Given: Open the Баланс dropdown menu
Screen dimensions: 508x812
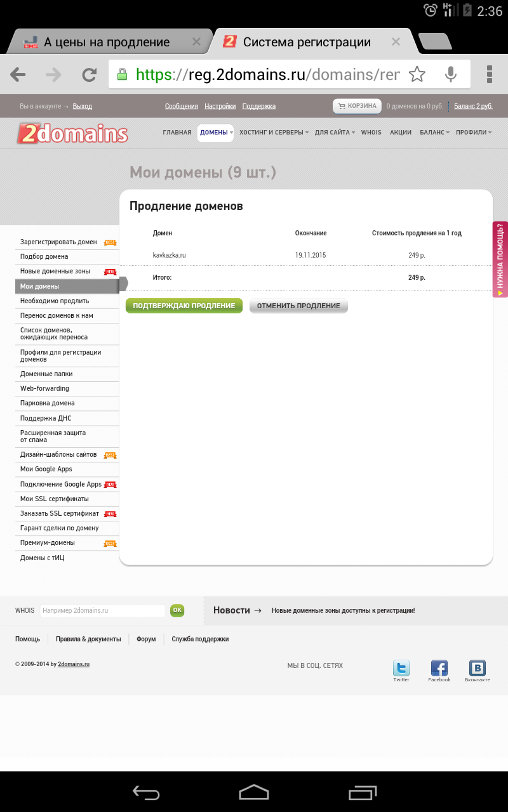Looking at the screenshot, I should pos(434,133).
